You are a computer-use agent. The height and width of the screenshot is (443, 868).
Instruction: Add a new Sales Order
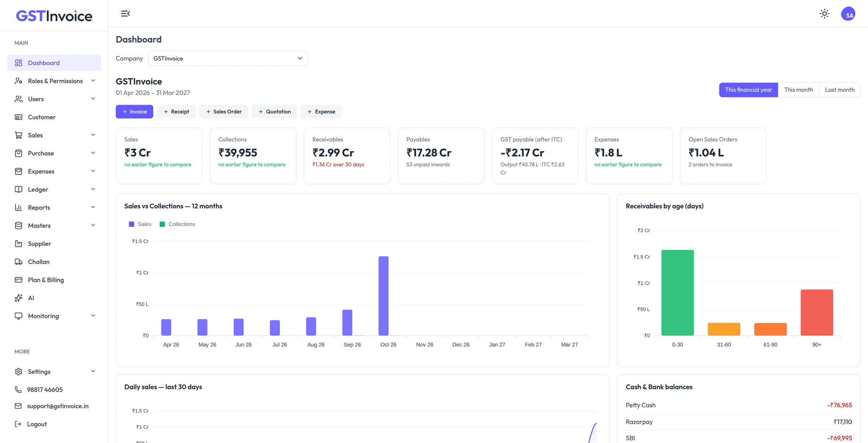(x=224, y=112)
